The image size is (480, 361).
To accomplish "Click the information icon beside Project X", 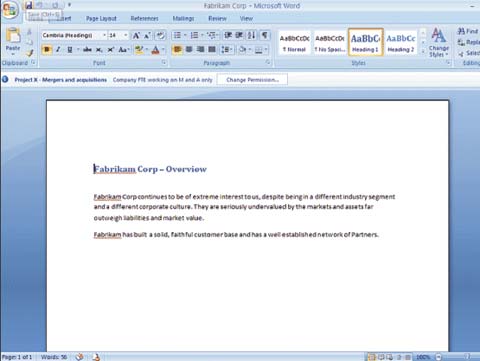I will (5, 79).
